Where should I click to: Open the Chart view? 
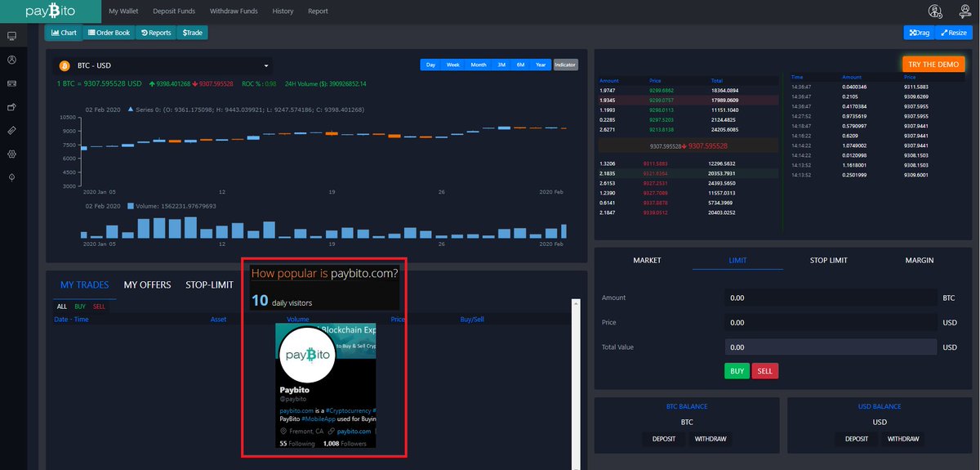click(x=64, y=33)
